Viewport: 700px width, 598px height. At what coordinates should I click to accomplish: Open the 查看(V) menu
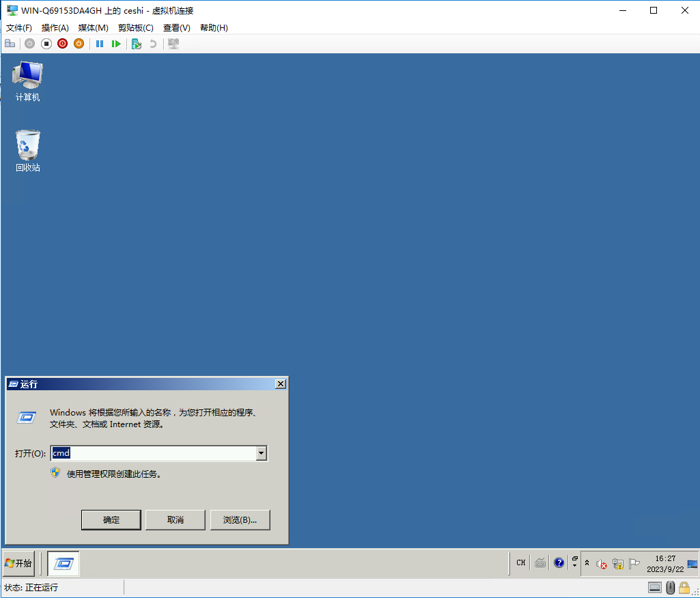[x=176, y=28]
